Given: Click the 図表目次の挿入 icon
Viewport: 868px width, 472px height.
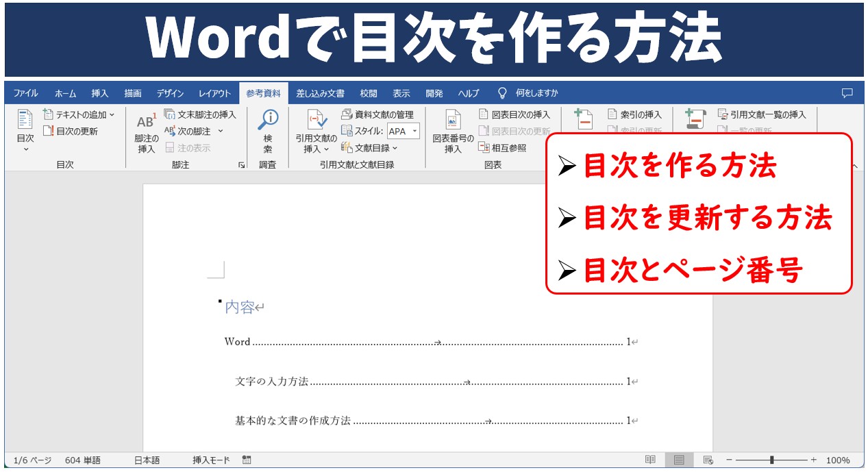Looking at the screenshot, I should (484, 114).
